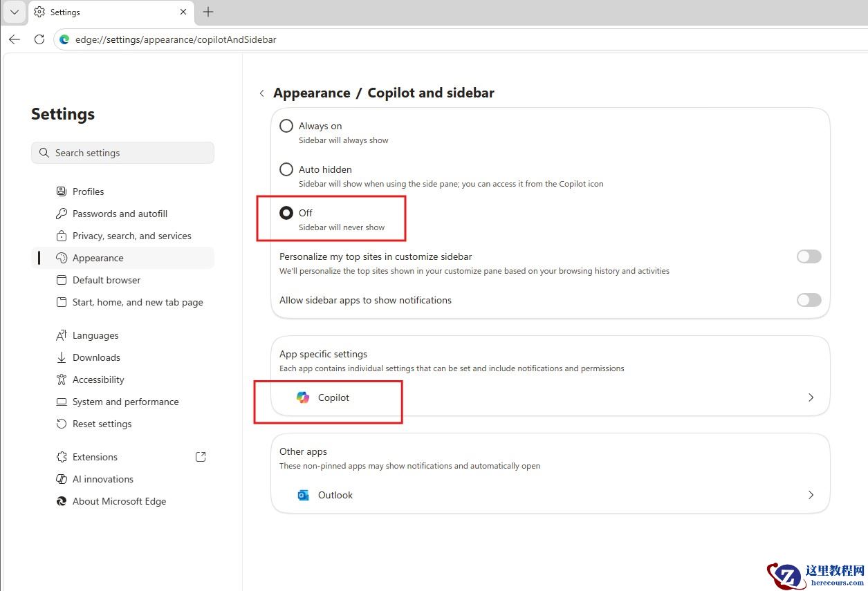Viewport: 868px width, 591px height.
Task: Open About Microsoft Edge page
Action: 119,501
